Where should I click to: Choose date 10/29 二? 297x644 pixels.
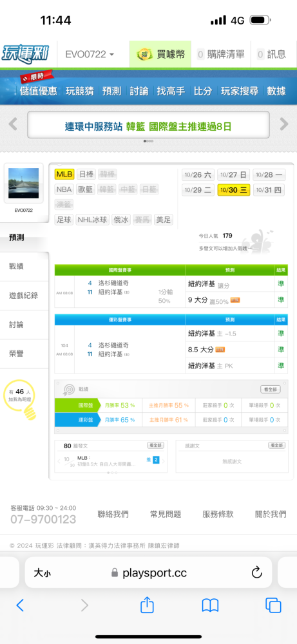point(198,190)
